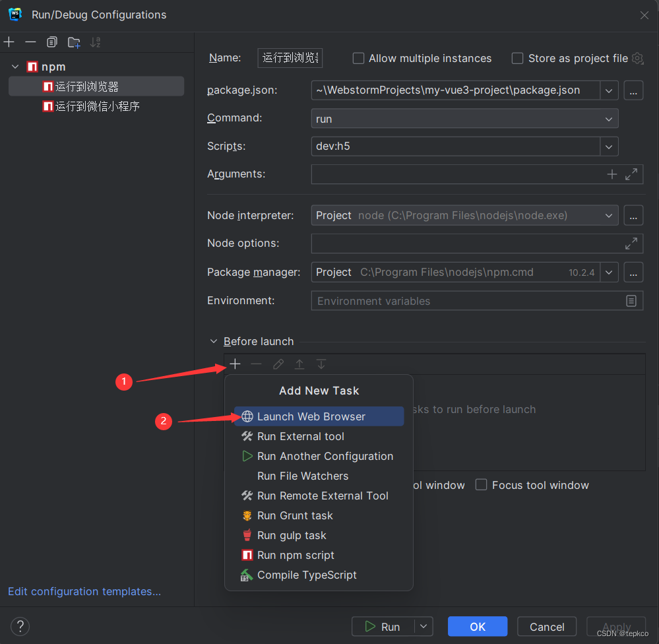Expand the Arguments field editor
Screen dimensions: 659x644
(631, 174)
